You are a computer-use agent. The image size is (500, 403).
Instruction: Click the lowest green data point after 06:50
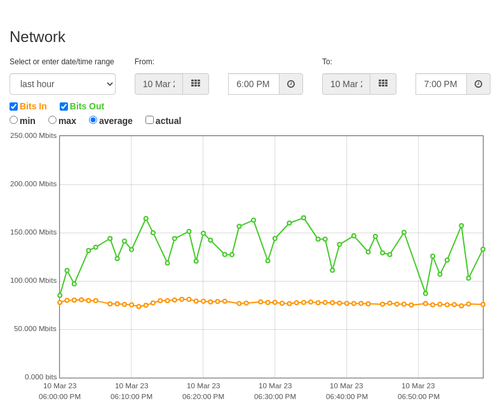coord(425,294)
